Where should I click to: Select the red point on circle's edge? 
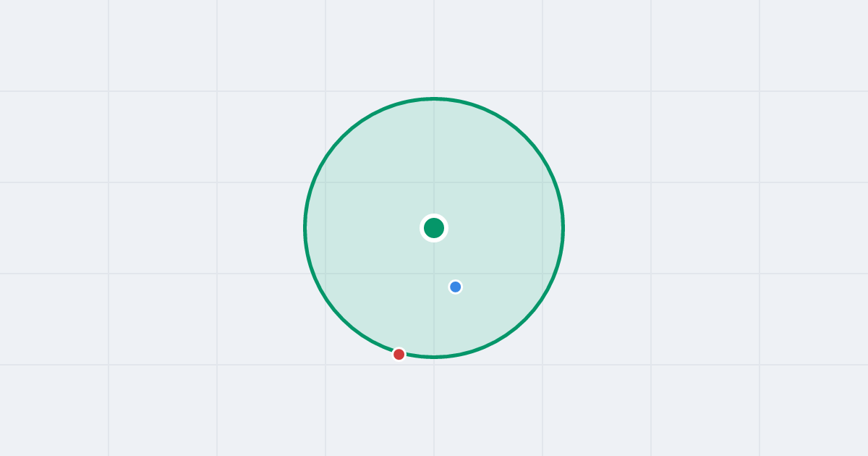tap(399, 354)
